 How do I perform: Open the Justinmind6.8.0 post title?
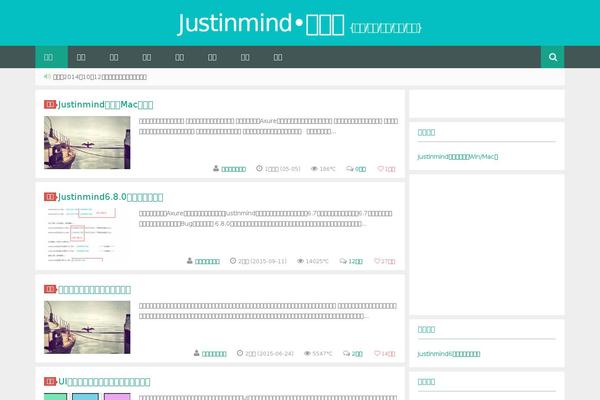(x=110, y=197)
